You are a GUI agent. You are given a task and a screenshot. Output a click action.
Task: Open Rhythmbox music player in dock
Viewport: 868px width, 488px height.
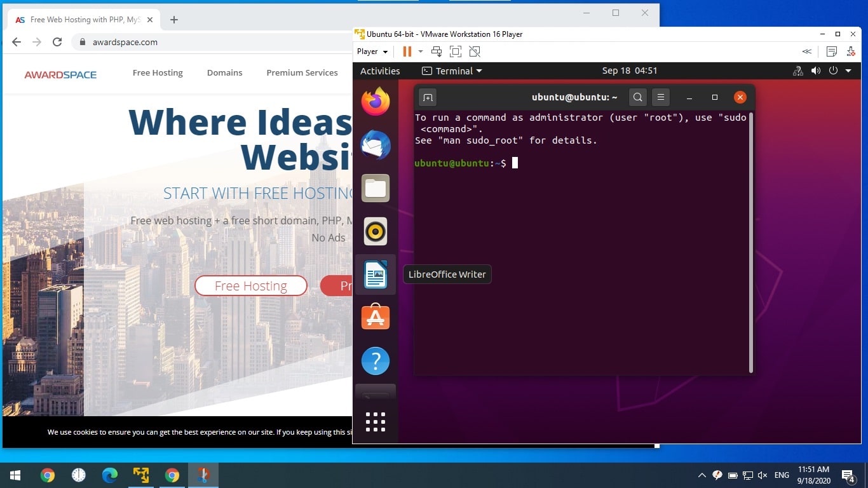[x=376, y=231]
